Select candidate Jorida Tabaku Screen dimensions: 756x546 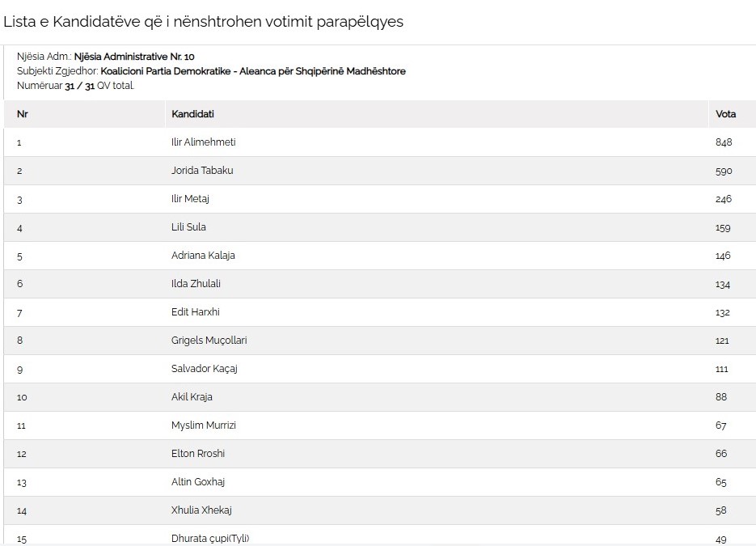coord(202,171)
